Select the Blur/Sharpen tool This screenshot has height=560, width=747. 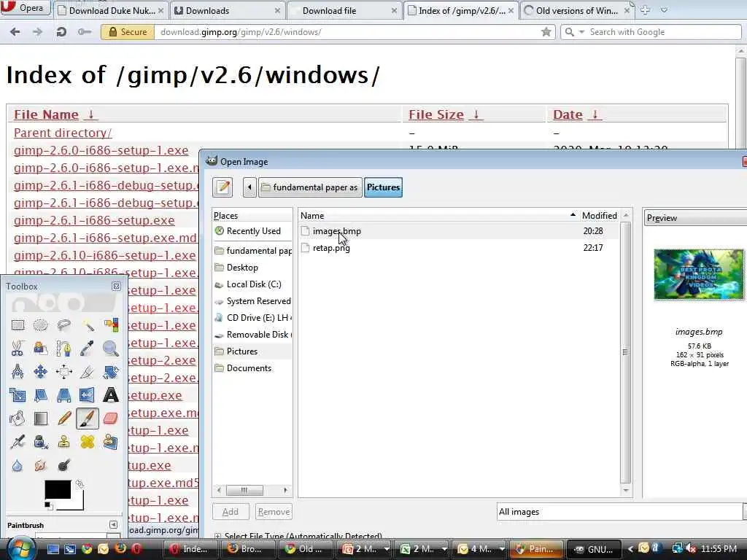pyautogui.click(x=18, y=465)
